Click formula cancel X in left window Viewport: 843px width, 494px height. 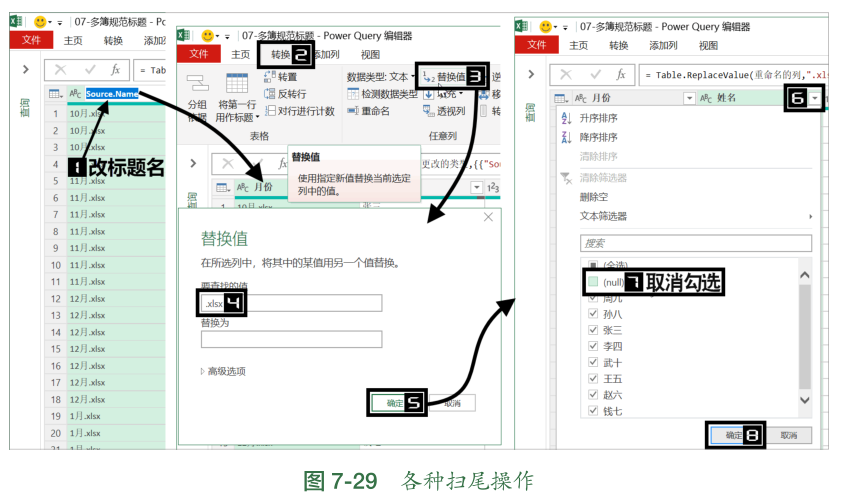pos(61,70)
